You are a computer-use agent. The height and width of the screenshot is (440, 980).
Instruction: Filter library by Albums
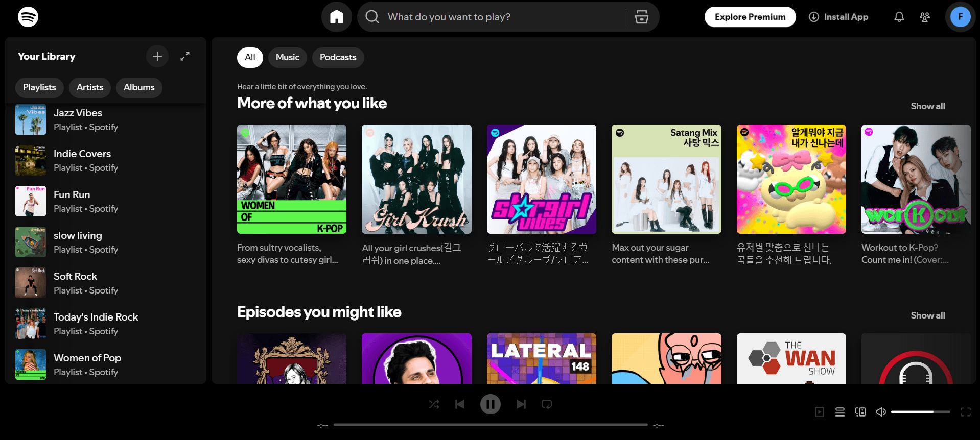click(x=139, y=87)
